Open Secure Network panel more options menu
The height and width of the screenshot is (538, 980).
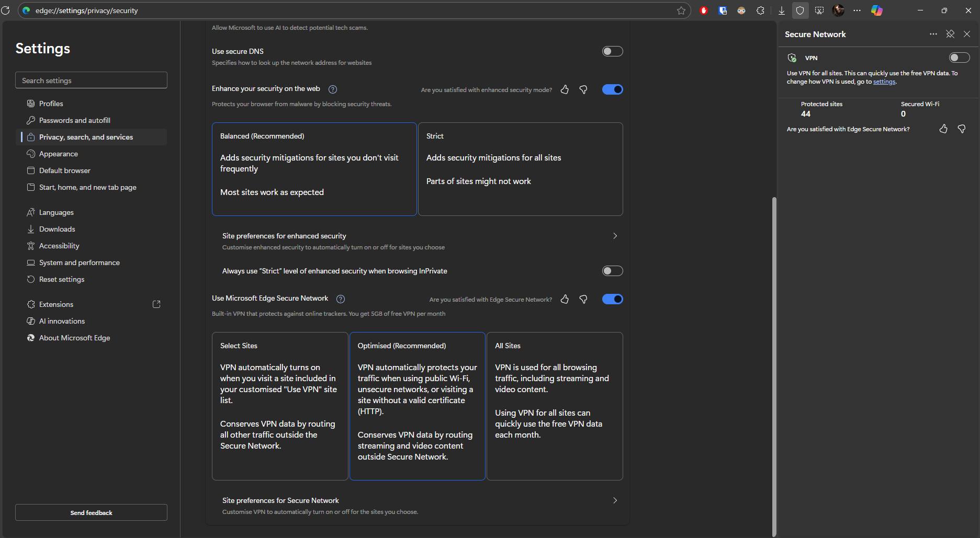[933, 34]
